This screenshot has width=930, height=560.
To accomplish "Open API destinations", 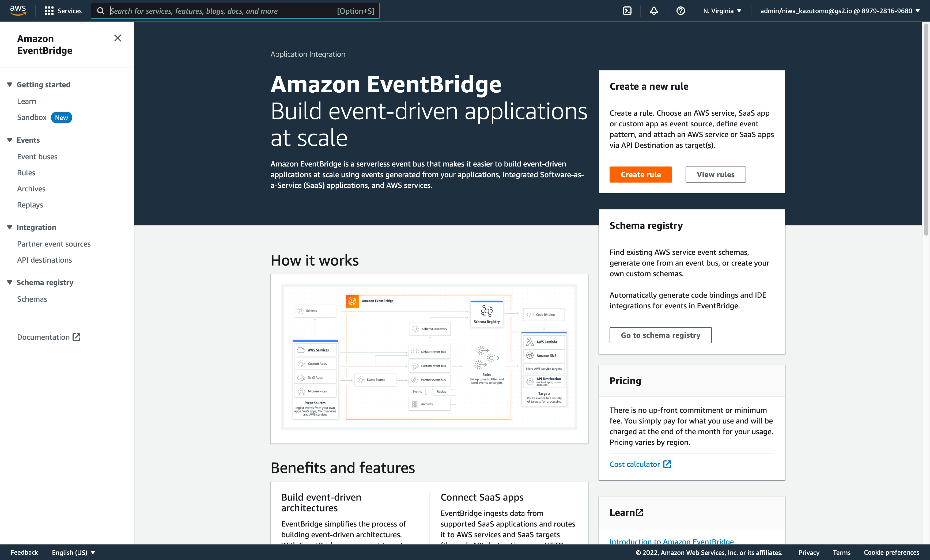I will click(44, 260).
